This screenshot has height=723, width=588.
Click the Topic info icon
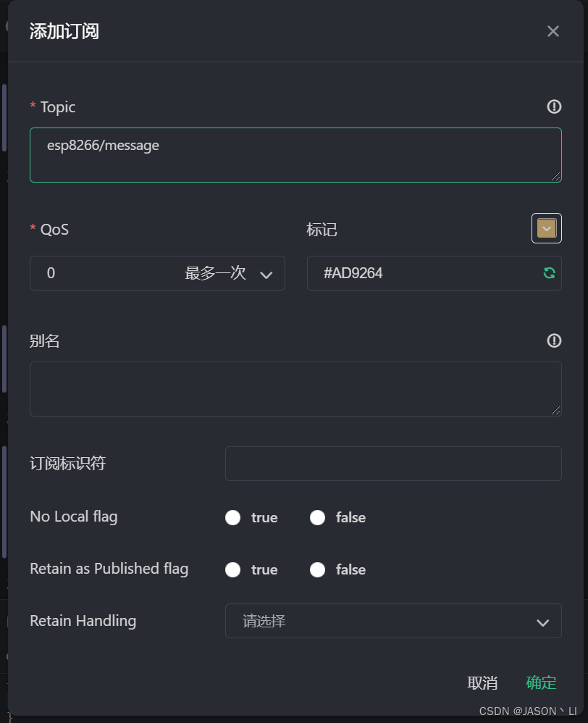click(x=554, y=107)
